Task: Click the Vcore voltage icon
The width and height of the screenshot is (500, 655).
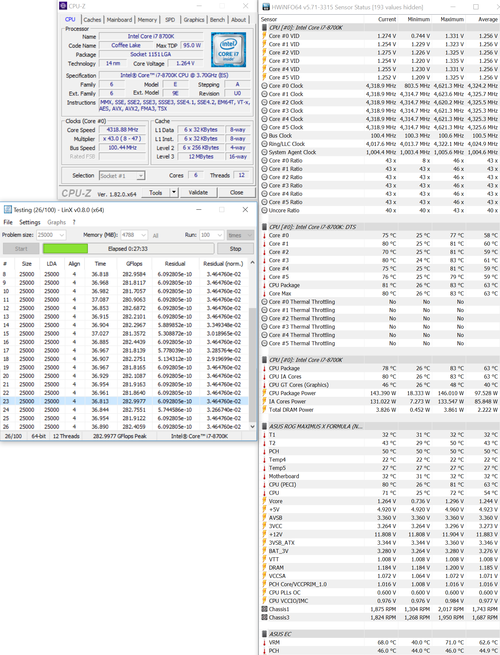Action: (264, 501)
